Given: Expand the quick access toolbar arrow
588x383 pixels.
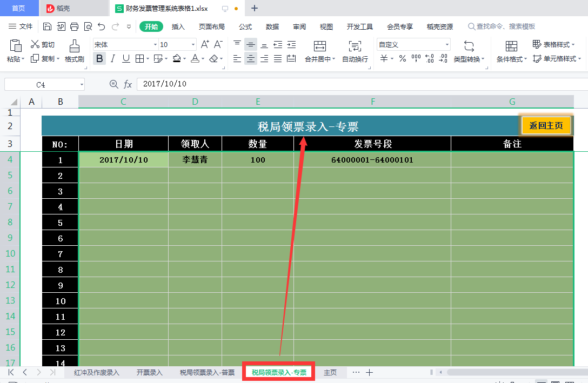Looking at the screenshot, I should click(x=129, y=26).
